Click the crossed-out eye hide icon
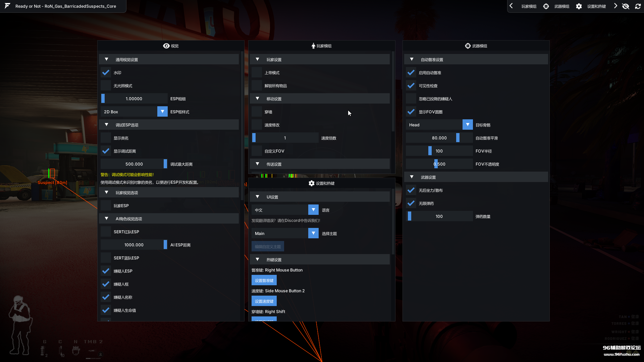 pos(626,6)
